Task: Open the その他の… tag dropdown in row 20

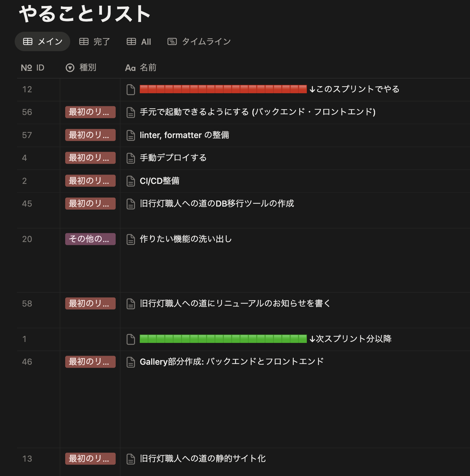Action: (x=90, y=239)
